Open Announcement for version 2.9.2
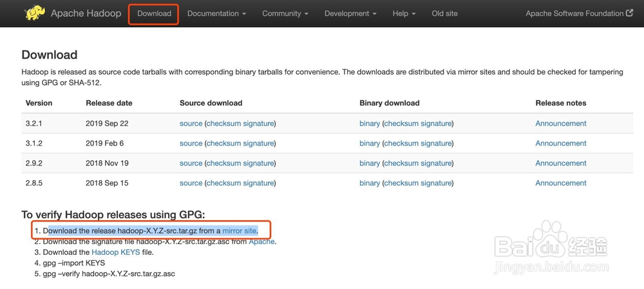 (561, 163)
